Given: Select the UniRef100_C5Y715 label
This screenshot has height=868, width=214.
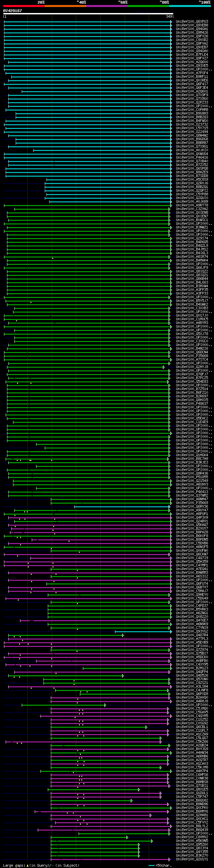Looking at the screenshot, I should point(192,128).
